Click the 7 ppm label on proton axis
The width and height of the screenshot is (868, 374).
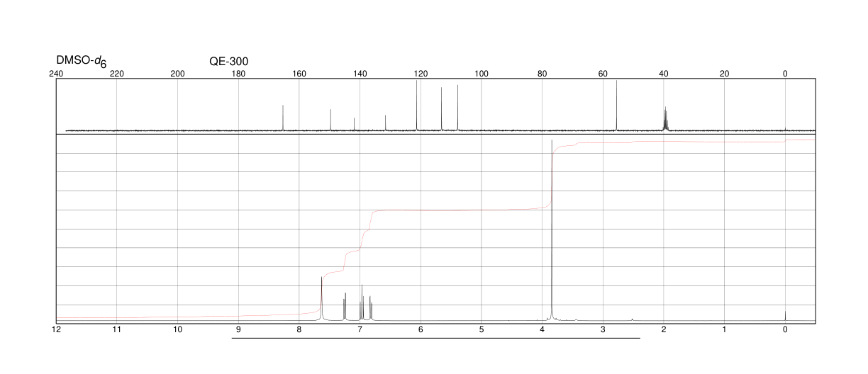click(360, 330)
